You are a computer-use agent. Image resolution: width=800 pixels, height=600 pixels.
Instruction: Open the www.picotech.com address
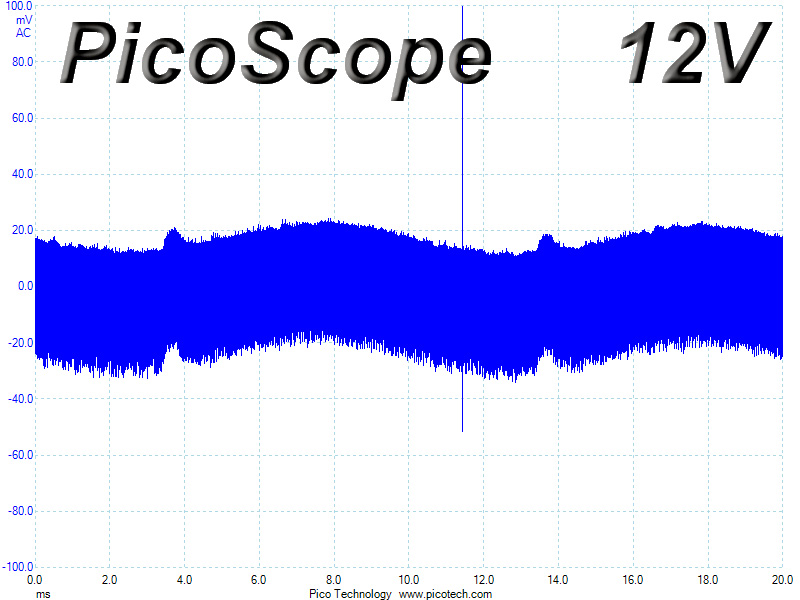tap(445, 594)
